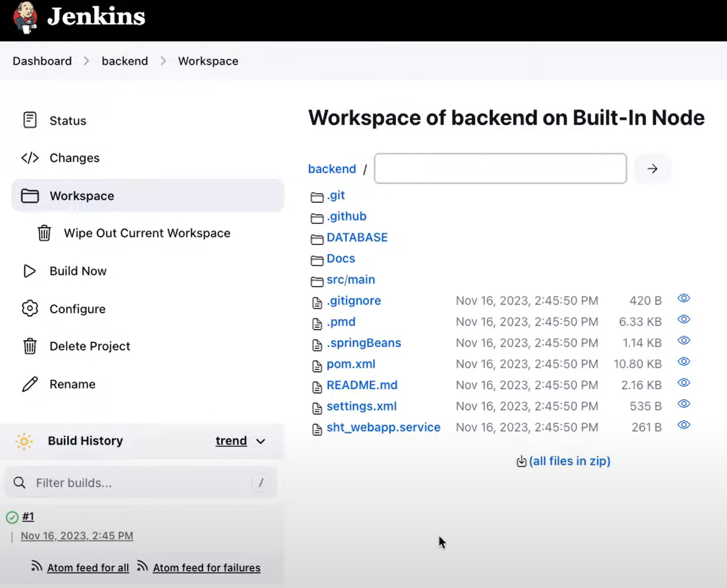Image resolution: width=727 pixels, height=588 pixels.
Task: Click the build #1 success status icon
Action: tap(12, 517)
